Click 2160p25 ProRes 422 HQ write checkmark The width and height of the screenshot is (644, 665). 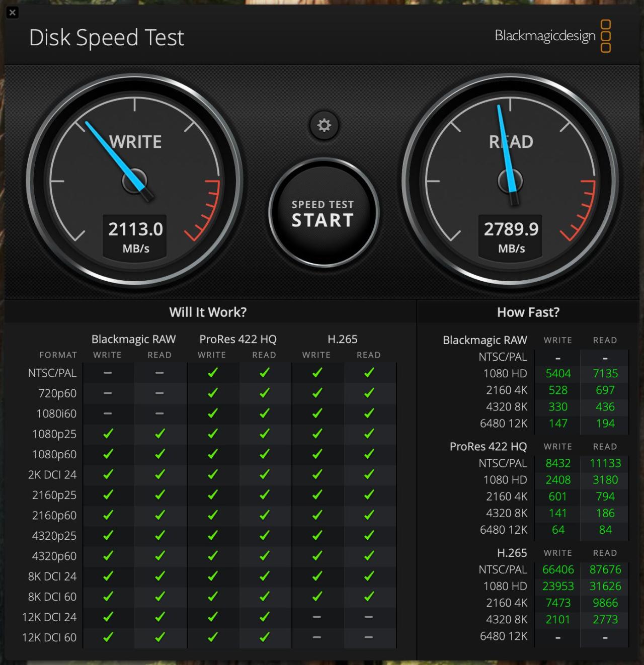coord(212,495)
